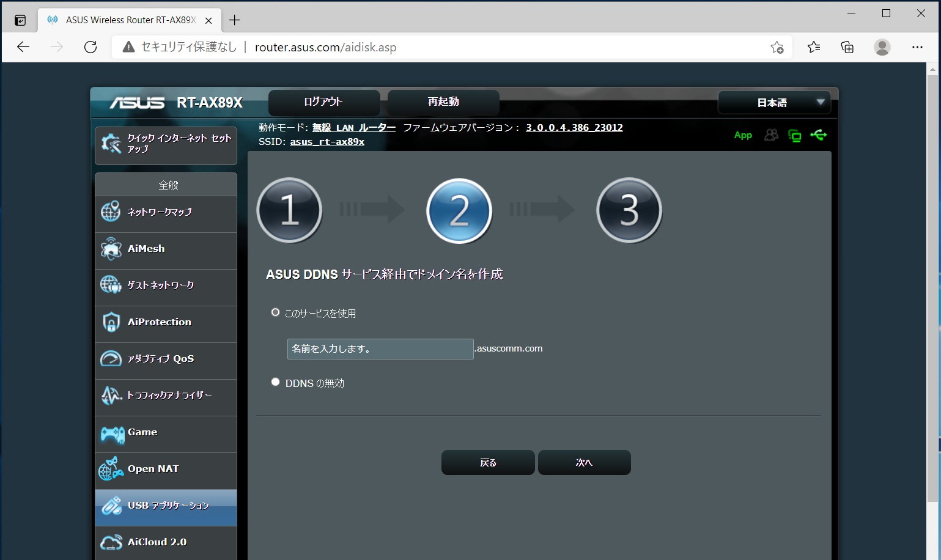This screenshot has height=560, width=941.
Task: Click the 戻る back button
Action: [x=488, y=462]
